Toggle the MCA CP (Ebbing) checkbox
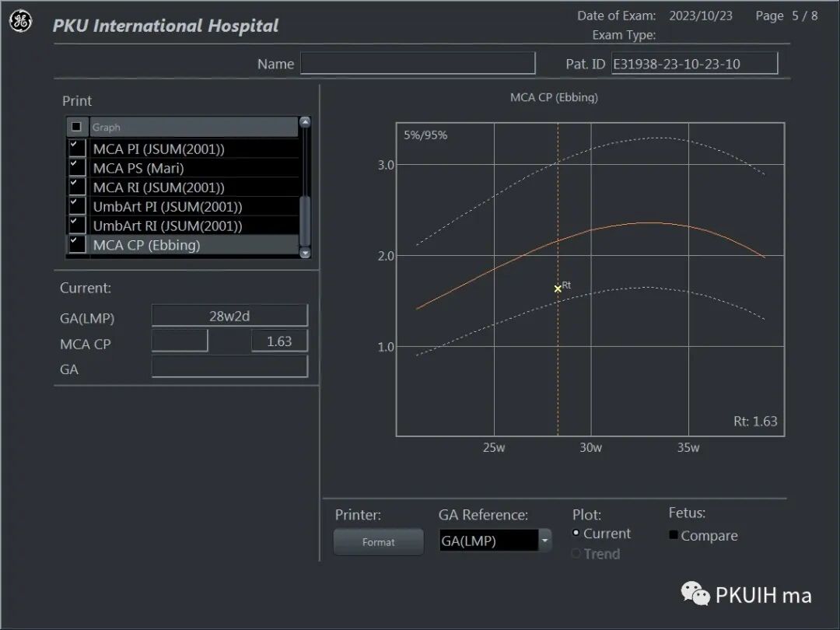840x630 pixels. tap(77, 245)
